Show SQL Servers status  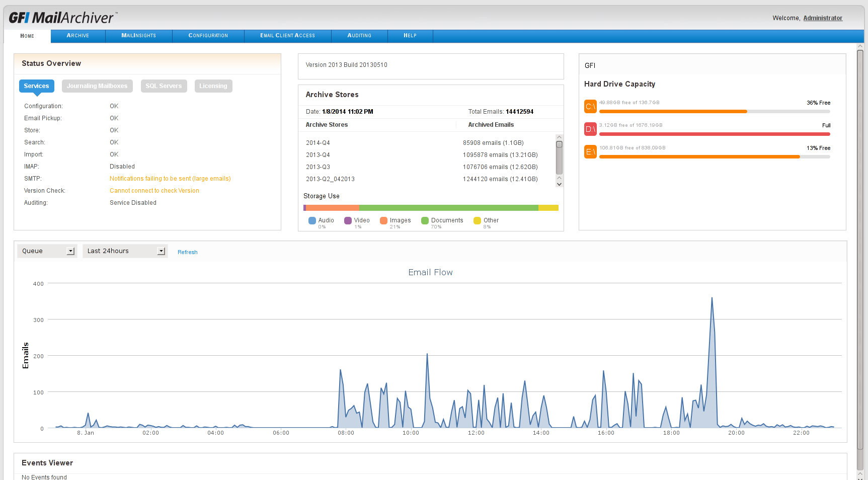pos(164,86)
